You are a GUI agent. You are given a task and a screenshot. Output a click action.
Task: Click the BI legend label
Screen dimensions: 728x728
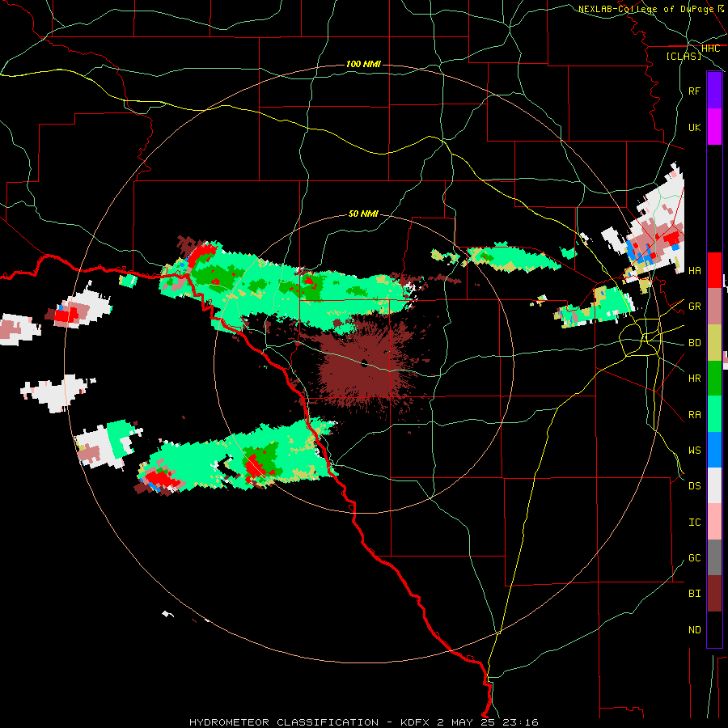coord(694,594)
